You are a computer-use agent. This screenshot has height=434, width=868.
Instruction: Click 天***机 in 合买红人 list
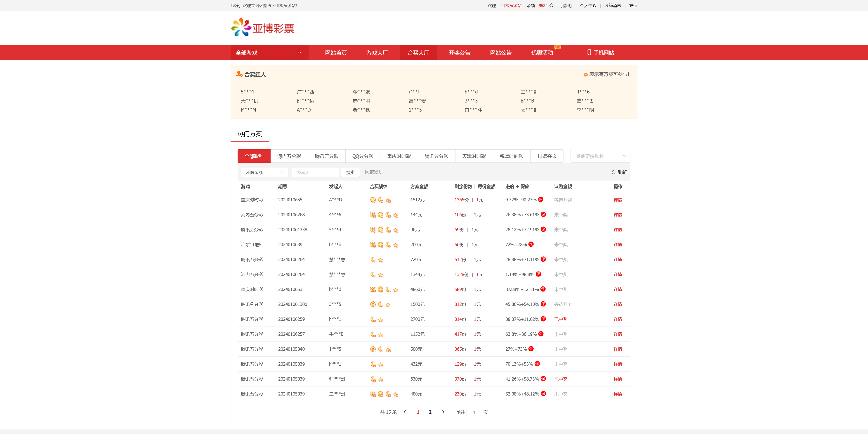pos(249,101)
